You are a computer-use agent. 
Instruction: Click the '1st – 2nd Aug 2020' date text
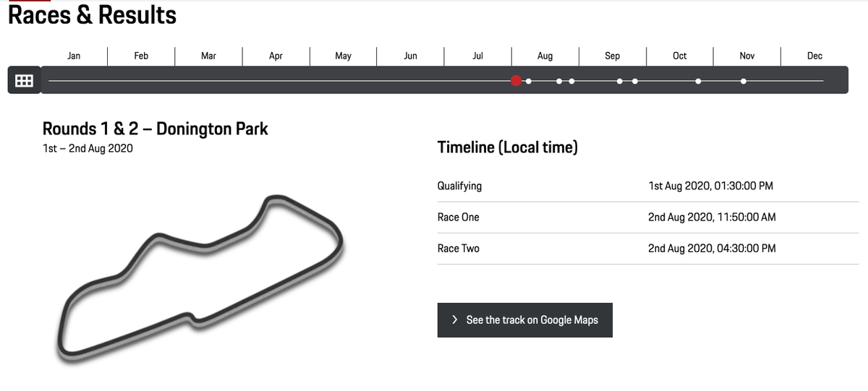point(88,149)
